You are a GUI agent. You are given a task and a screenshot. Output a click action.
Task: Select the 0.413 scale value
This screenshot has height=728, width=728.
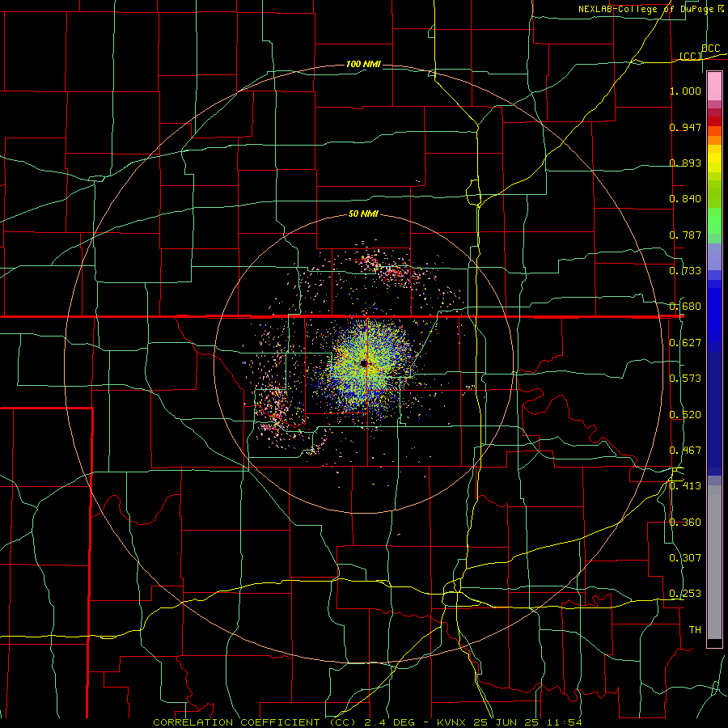[x=685, y=486]
